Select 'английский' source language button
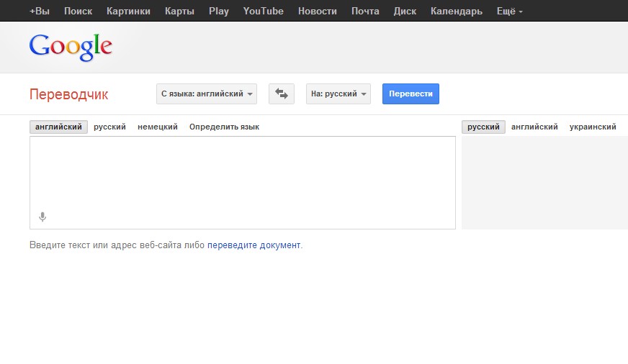This screenshot has height=364, width=628. pyautogui.click(x=59, y=127)
